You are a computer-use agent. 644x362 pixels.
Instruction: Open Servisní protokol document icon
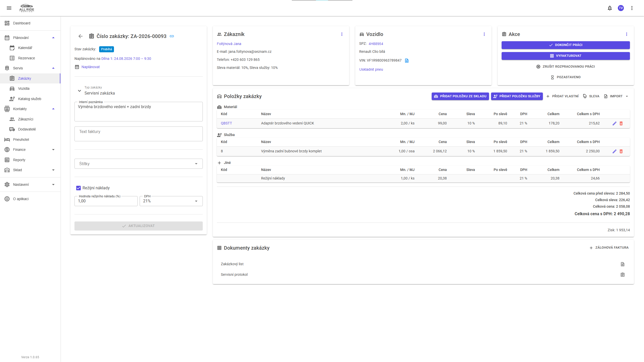tap(623, 275)
